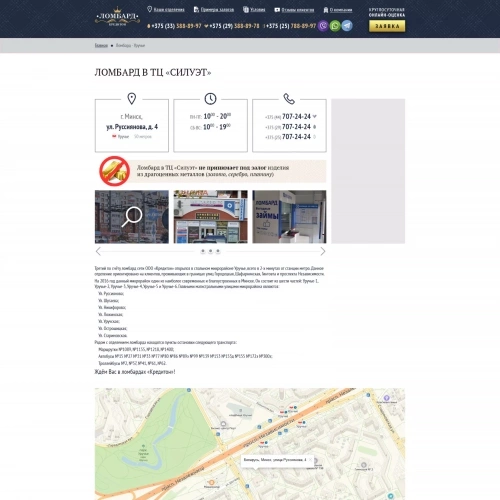Click the clock icon above working hours
Screen dimensions: 500x500
point(210,99)
